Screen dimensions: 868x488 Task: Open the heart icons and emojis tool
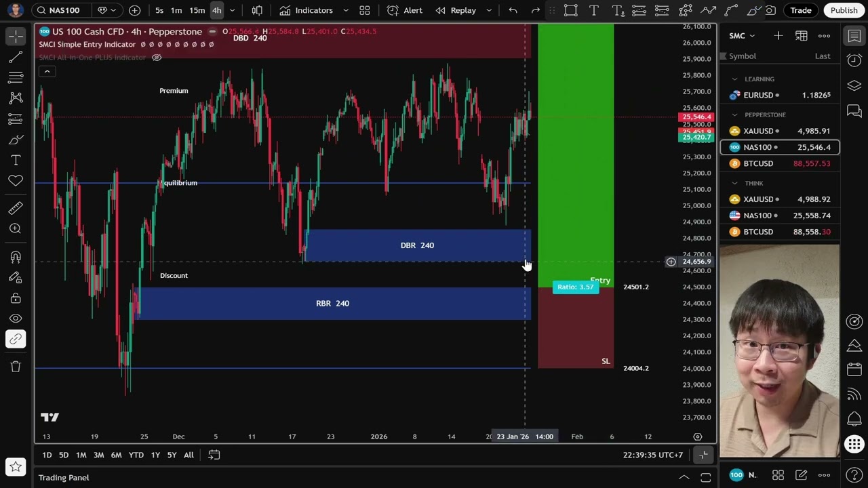tap(16, 180)
